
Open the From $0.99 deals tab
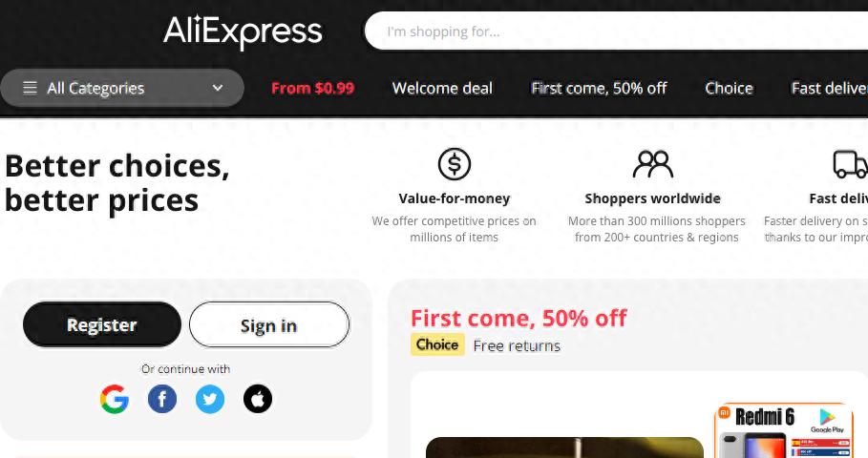pyautogui.click(x=312, y=89)
